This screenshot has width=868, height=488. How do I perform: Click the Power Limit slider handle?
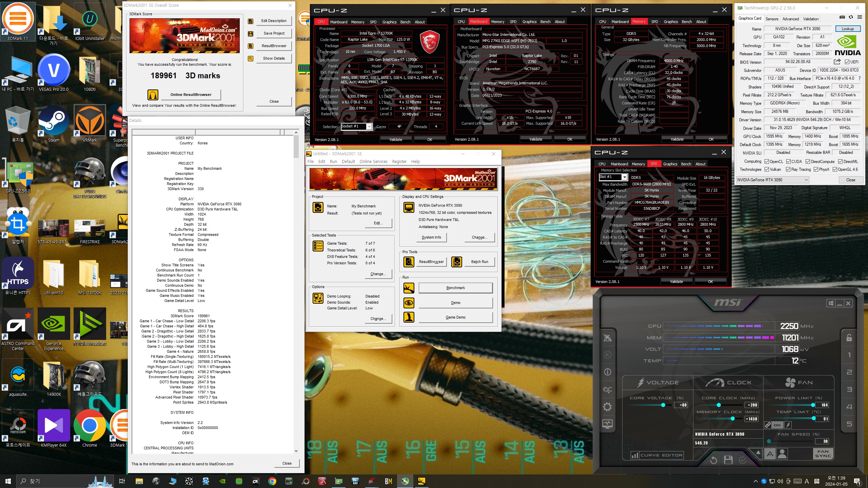(813, 405)
